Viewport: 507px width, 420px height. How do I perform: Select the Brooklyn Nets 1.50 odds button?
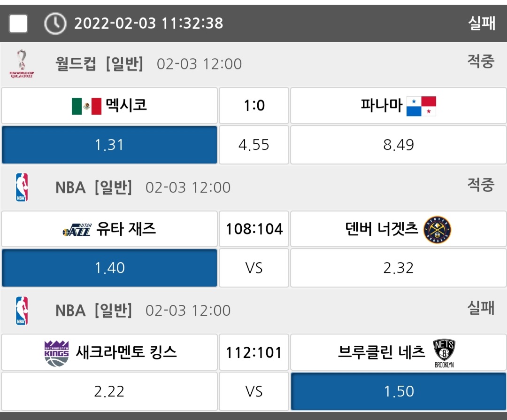[x=398, y=391]
